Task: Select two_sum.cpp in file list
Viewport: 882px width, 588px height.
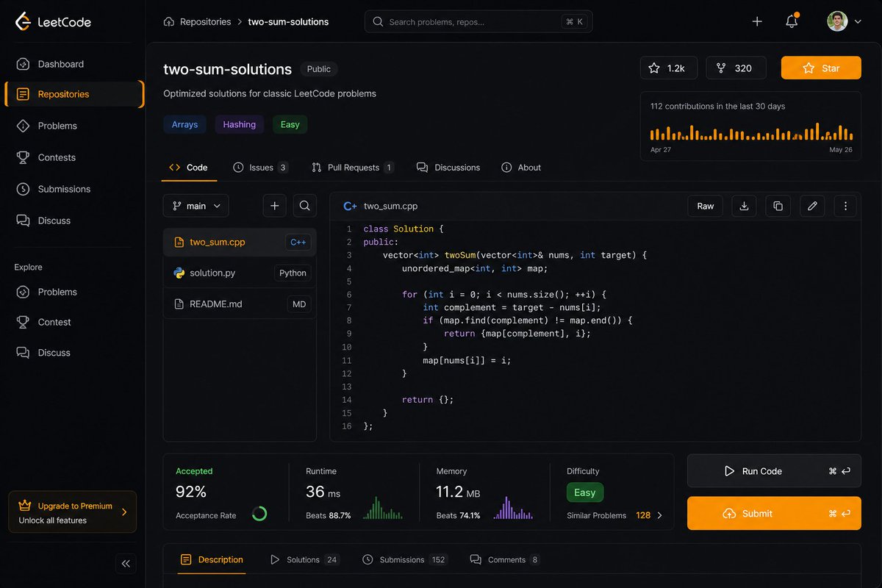Action: (x=240, y=242)
